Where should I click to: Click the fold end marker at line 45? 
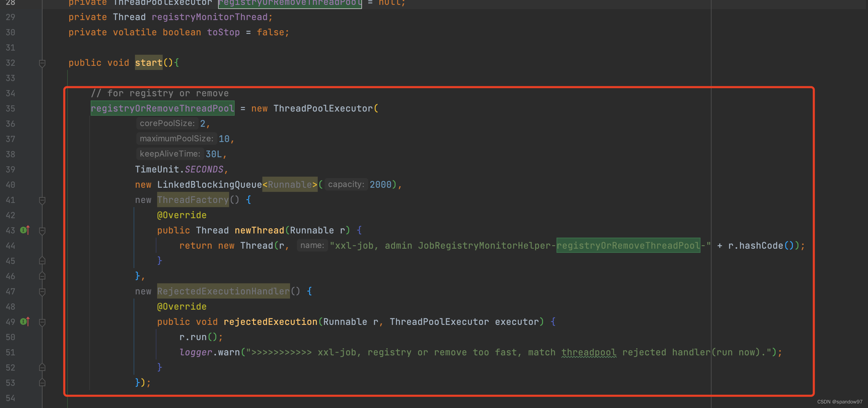coord(42,260)
